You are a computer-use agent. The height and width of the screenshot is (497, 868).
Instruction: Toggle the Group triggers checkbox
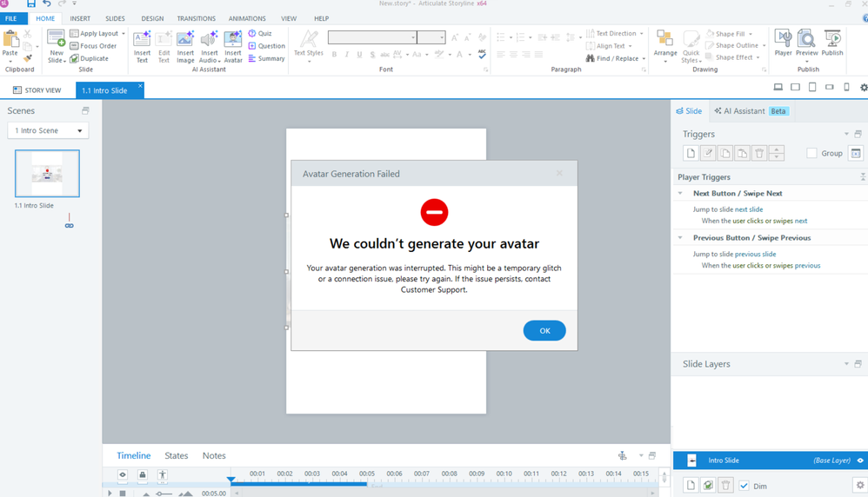[811, 153]
